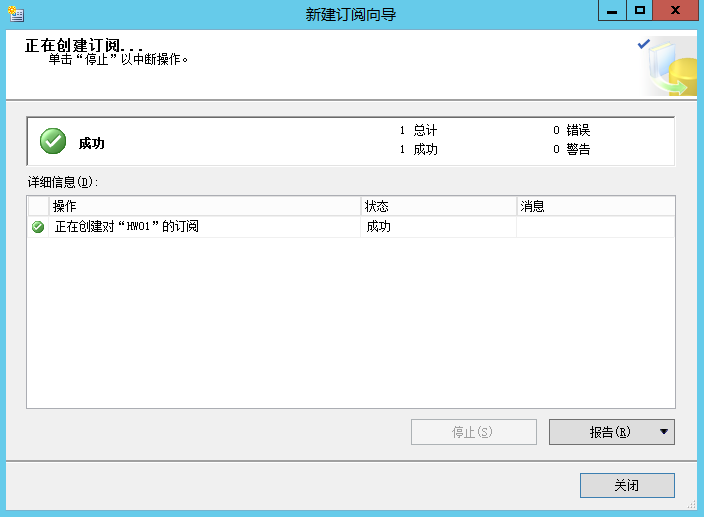Click the green status icon beside the HW01 subscription row
Screen dimensions: 704x517
point(38,227)
